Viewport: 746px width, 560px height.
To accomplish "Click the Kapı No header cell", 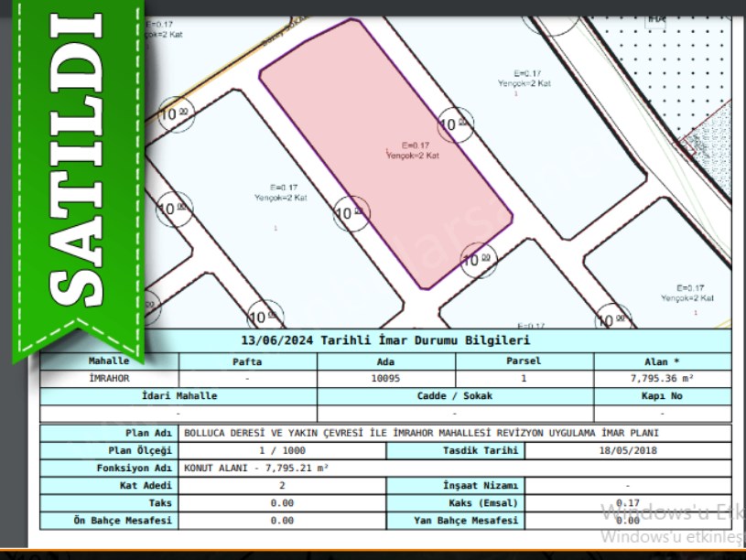I will pyautogui.click(x=662, y=396).
